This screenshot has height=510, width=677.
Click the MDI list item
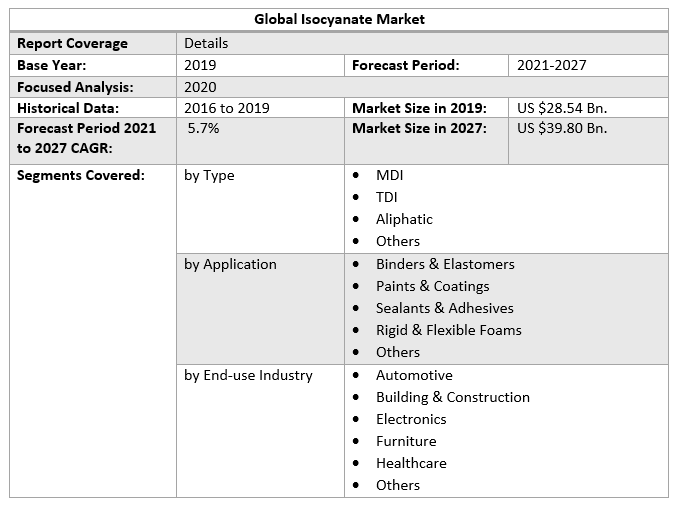(x=390, y=175)
